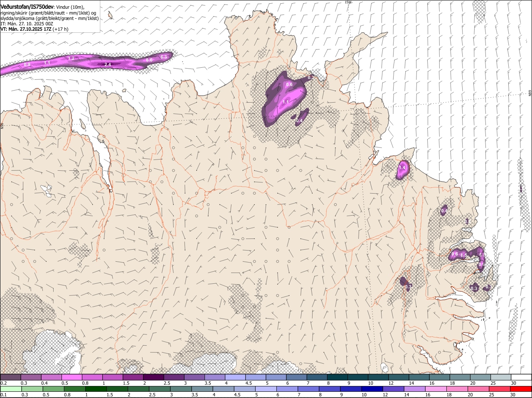Click the VT: Mán. 27.10.2025 17Z valid-time line
The width and height of the screenshot is (532, 398).
point(34,29)
